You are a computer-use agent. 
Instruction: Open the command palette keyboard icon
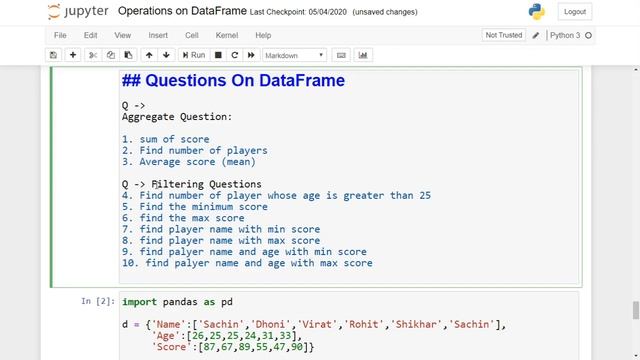[x=341, y=55]
